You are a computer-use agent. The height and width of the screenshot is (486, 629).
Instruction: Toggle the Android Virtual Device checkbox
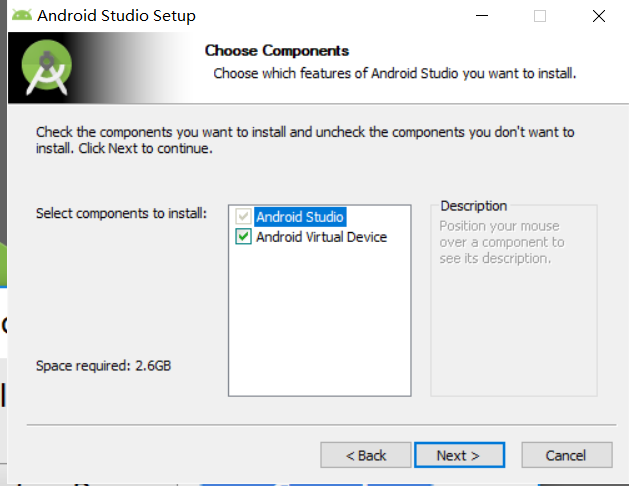click(243, 237)
